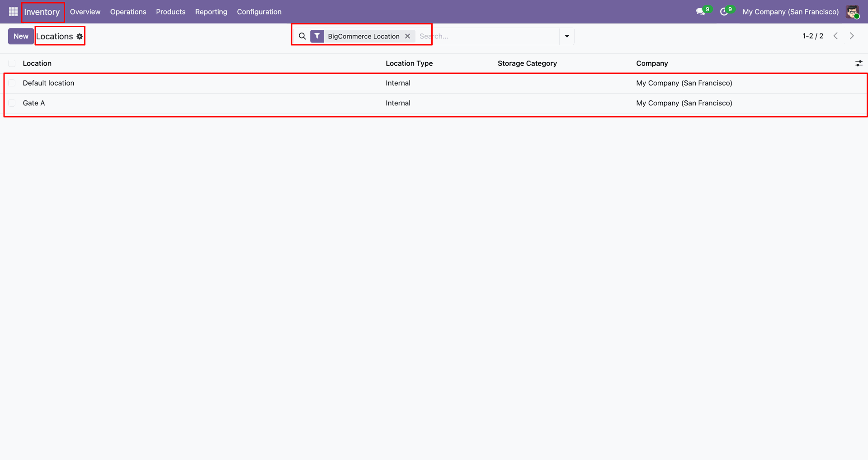Open the messages conversation icon
The height and width of the screenshot is (460, 868).
701,12
